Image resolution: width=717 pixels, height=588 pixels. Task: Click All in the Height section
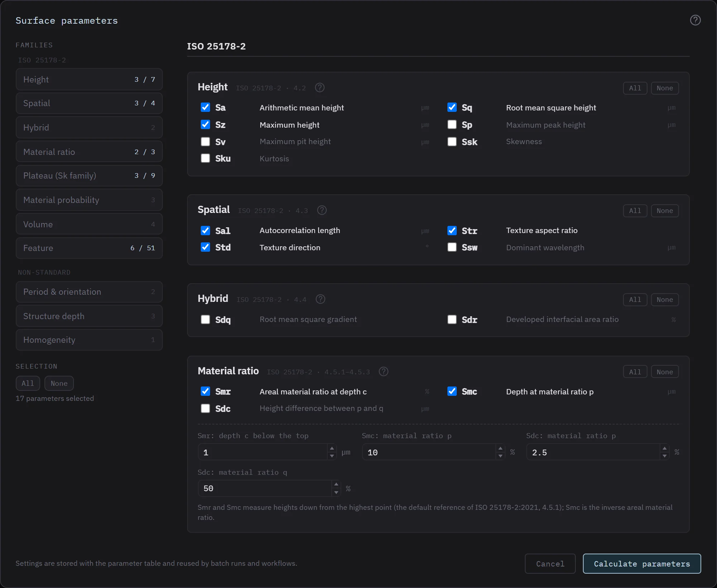[x=635, y=88]
